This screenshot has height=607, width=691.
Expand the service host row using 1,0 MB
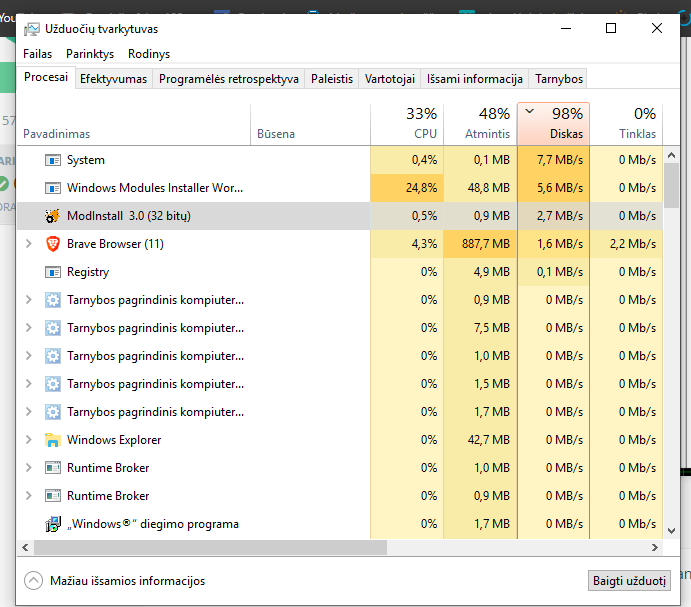click(x=29, y=356)
